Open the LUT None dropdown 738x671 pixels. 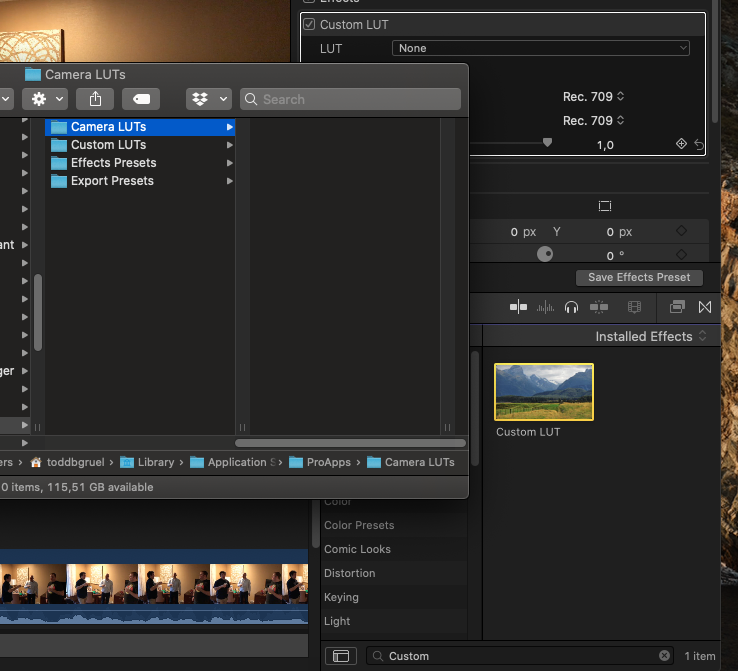pyautogui.click(x=541, y=48)
